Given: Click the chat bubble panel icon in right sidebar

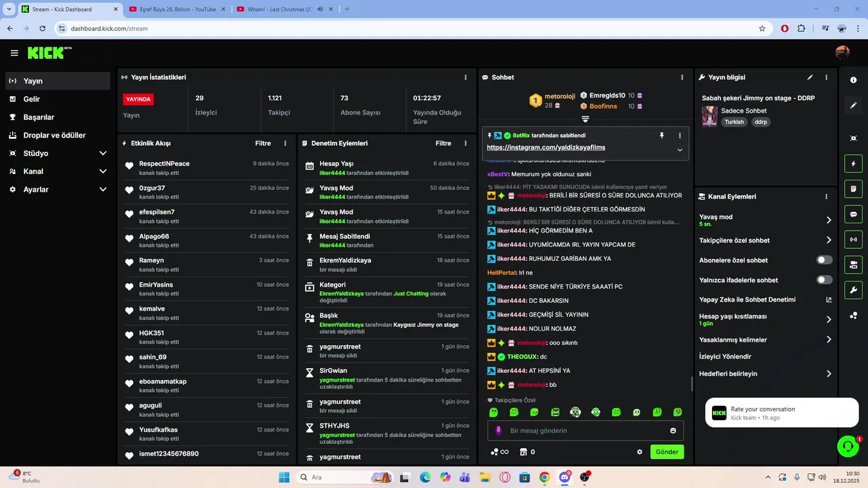Looking at the screenshot, I should (853, 214).
